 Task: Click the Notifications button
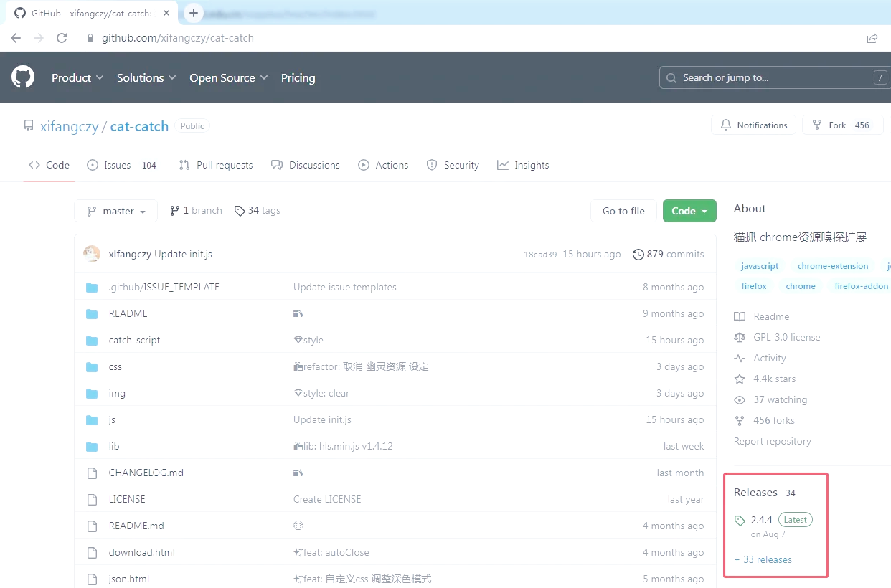[x=753, y=125]
